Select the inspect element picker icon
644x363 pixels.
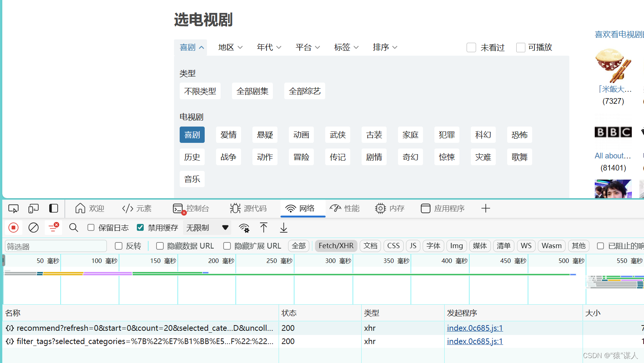(13, 208)
